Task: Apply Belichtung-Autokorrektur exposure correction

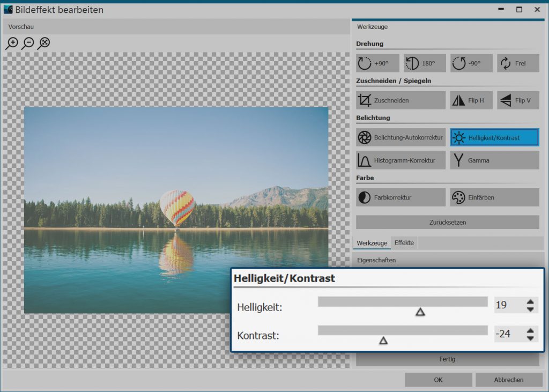Action: (x=400, y=138)
